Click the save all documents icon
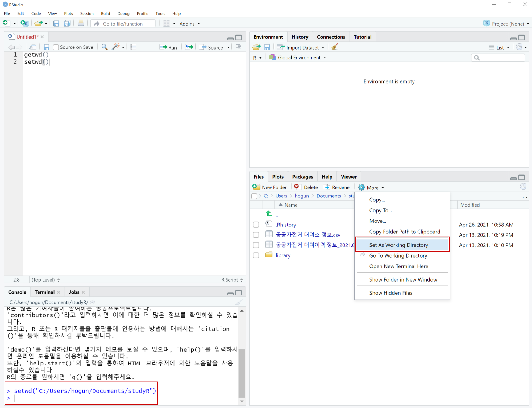Image resolution: width=532 pixels, height=408 pixels. click(67, 24)
